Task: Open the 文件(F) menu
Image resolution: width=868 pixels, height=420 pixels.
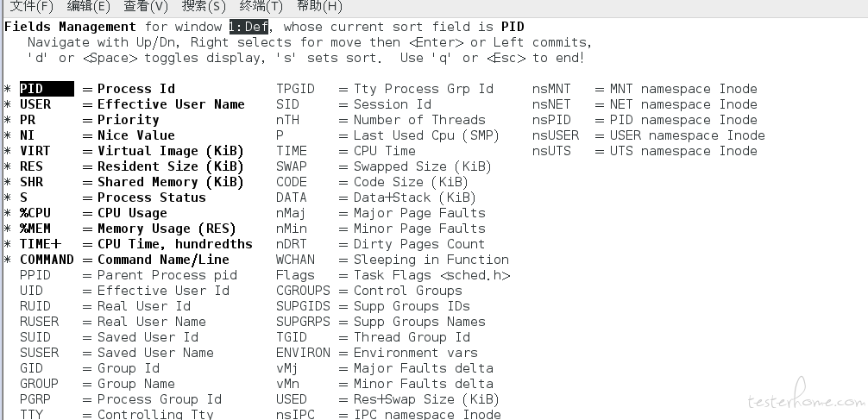Action: 32,7
